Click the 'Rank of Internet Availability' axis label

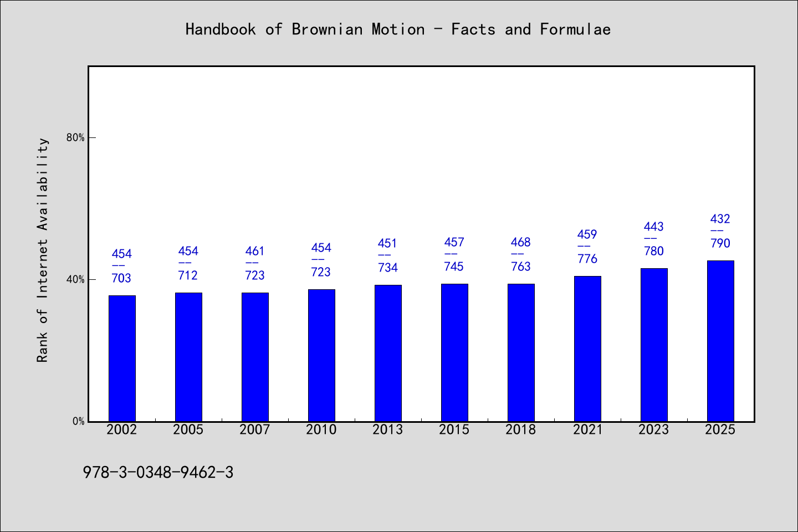click(43, 250)
